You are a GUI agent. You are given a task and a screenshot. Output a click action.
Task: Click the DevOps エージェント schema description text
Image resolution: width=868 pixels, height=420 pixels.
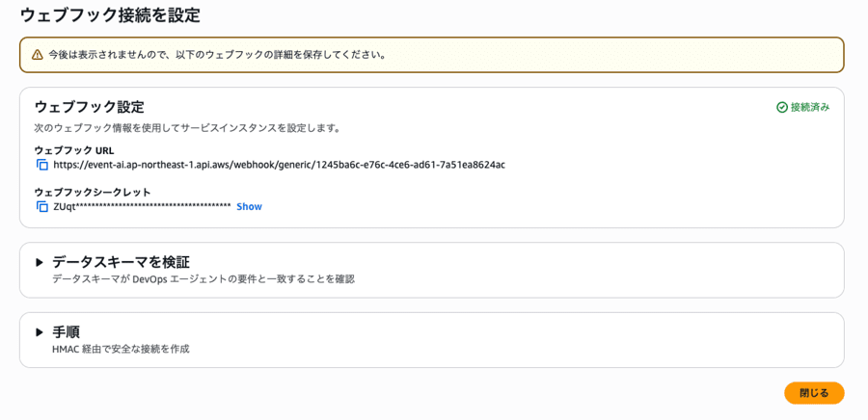203,279
